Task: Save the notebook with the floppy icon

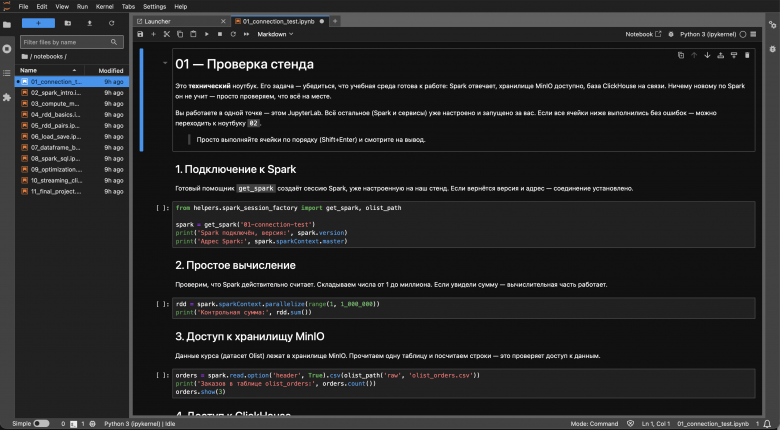Action: coord(140,34)
